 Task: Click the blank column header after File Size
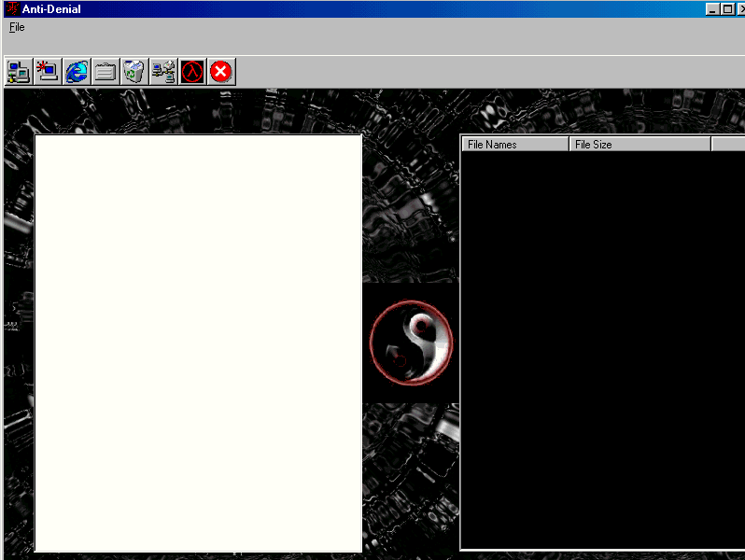728,145
